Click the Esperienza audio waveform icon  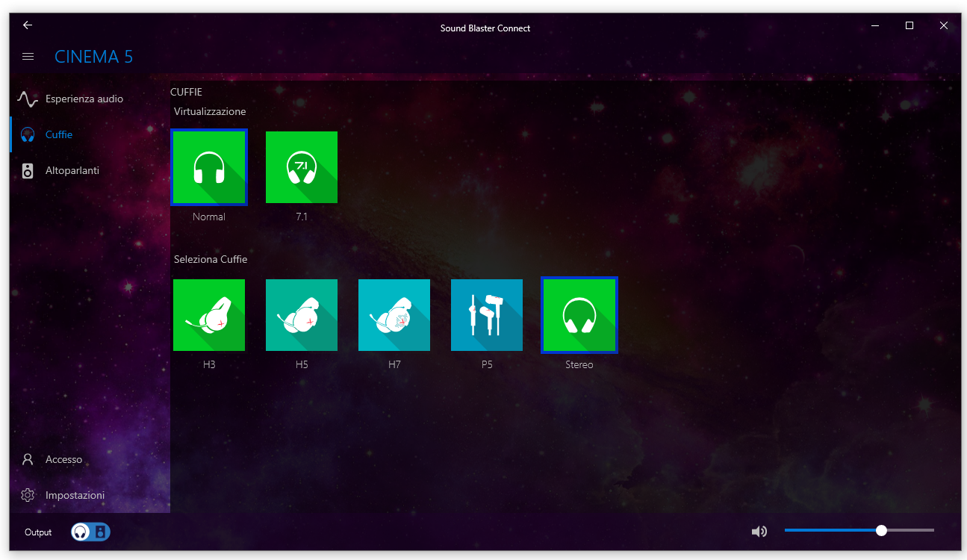pos(28,99)
